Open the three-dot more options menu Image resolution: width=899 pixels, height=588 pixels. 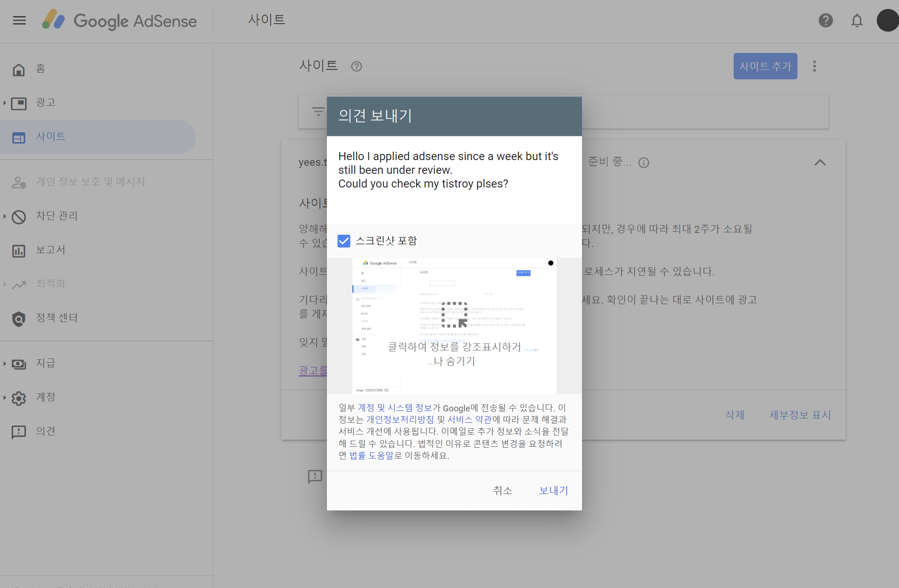(x=814, y=66)
